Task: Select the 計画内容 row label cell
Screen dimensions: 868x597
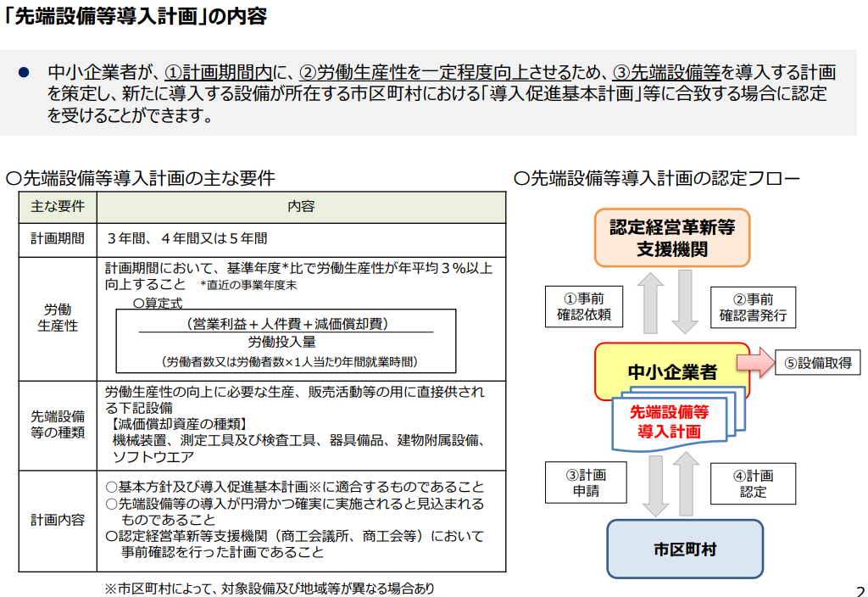Action: click(58, 520)
